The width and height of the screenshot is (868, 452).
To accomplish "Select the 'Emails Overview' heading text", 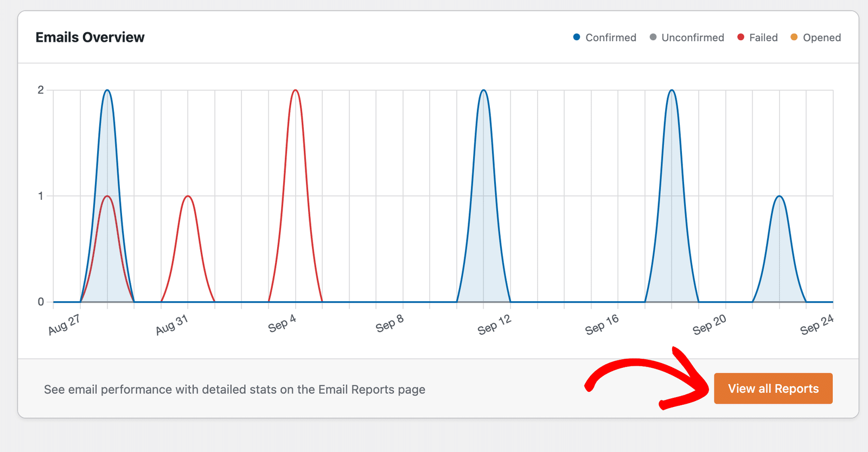I will tap(90, 37).
